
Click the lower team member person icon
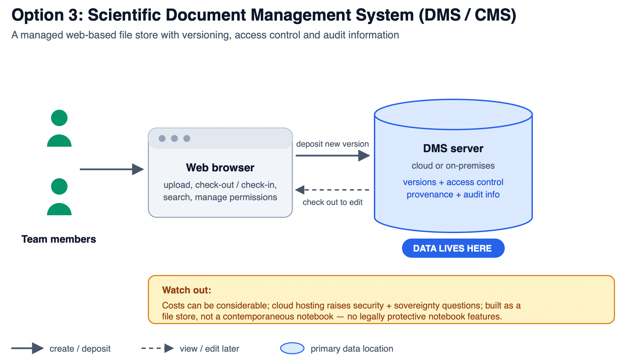click(x=59, y=197)
